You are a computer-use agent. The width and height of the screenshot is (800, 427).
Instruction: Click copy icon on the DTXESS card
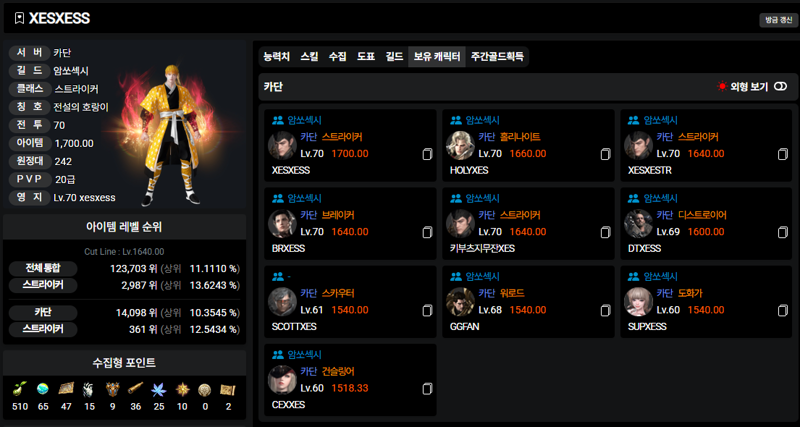pos(783,233)
